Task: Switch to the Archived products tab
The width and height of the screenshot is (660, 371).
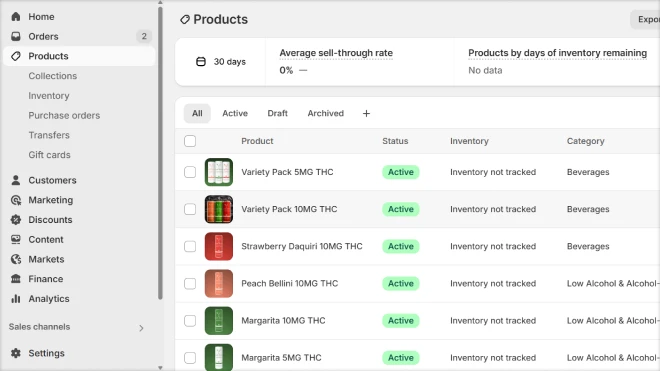Action: point(325,113)
